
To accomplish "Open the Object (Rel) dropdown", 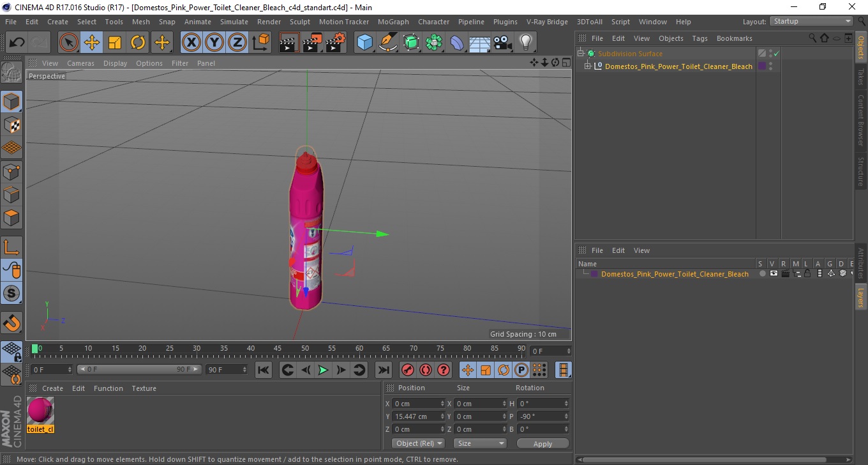I will tap(419, 443).
